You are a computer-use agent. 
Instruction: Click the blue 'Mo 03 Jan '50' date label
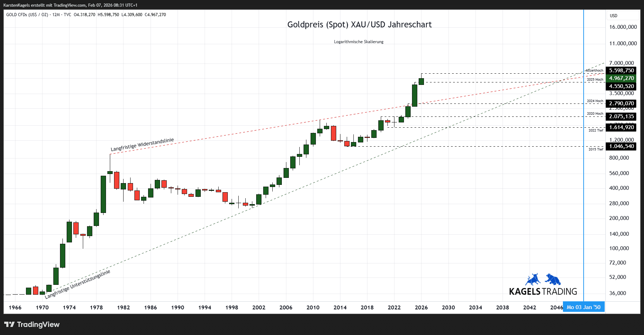583,307
